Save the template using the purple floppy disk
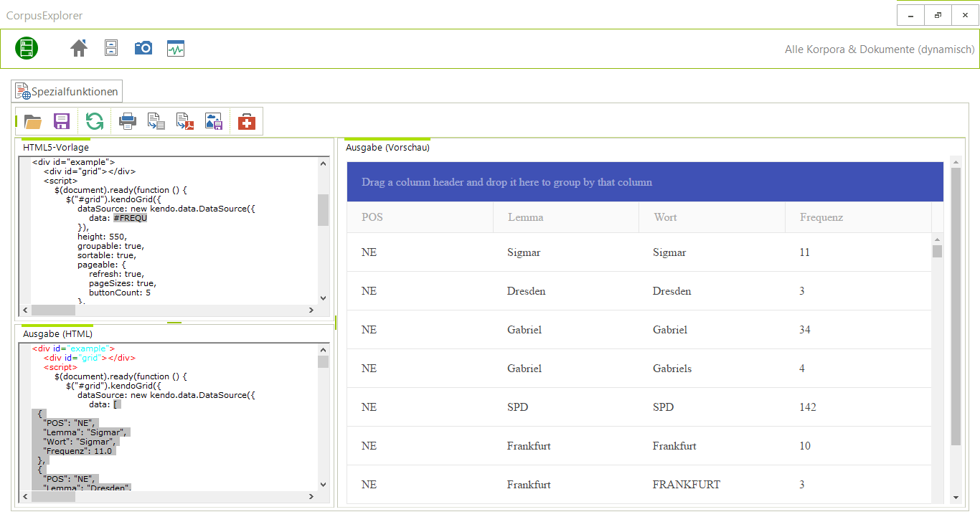The image size is (980, 522). click(62, 121)
